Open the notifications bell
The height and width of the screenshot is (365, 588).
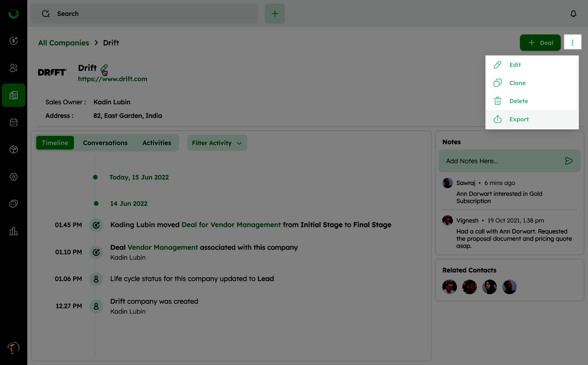coord(573,14)
